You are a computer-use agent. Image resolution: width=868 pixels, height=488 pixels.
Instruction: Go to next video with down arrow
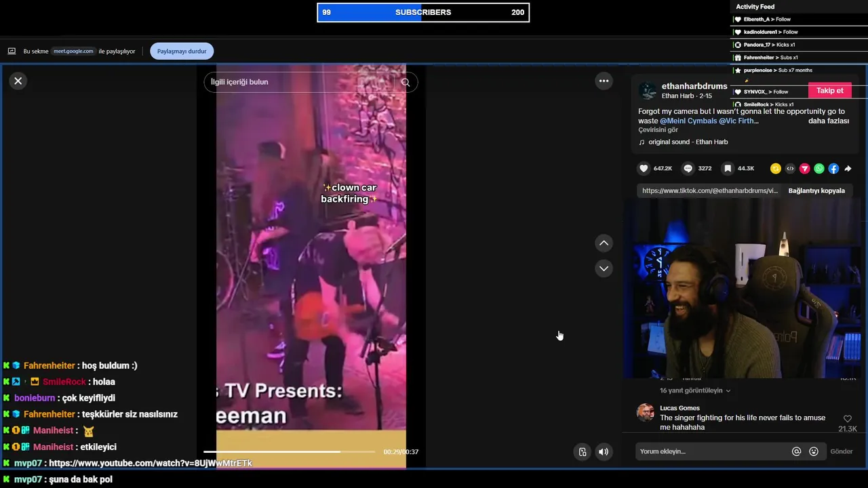coord(604,268)
